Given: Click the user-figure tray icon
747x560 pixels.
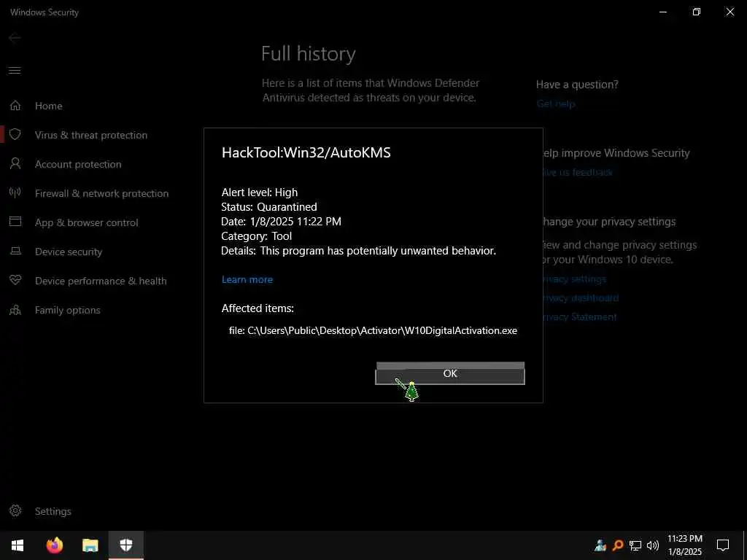Looking at the screenshot, I should point(600,545).
